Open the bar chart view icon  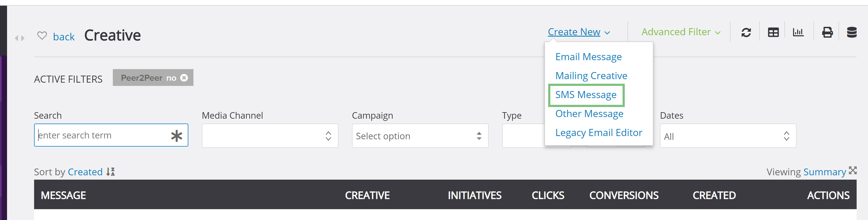[798, 32]
